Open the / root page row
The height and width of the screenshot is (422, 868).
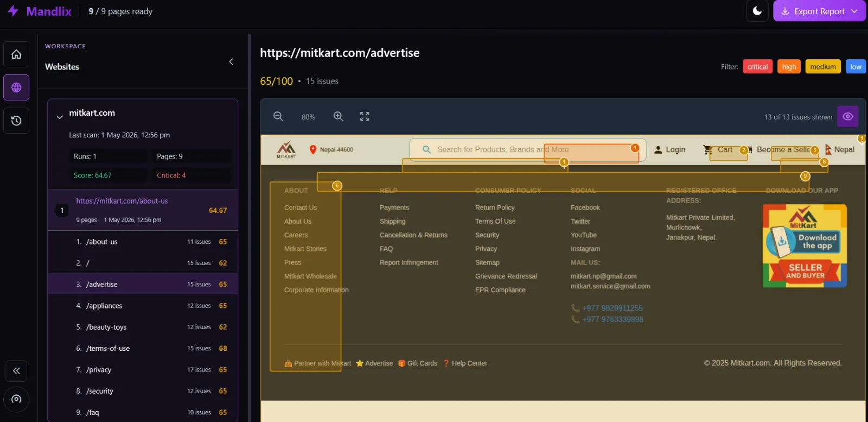point(143,263)
